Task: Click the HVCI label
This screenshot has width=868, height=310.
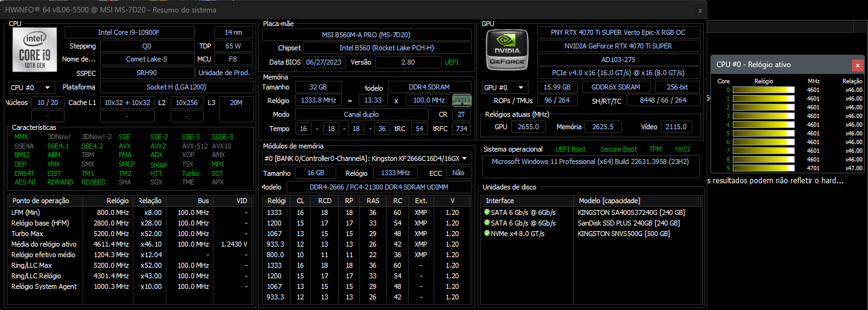Action: pos(682,149)
